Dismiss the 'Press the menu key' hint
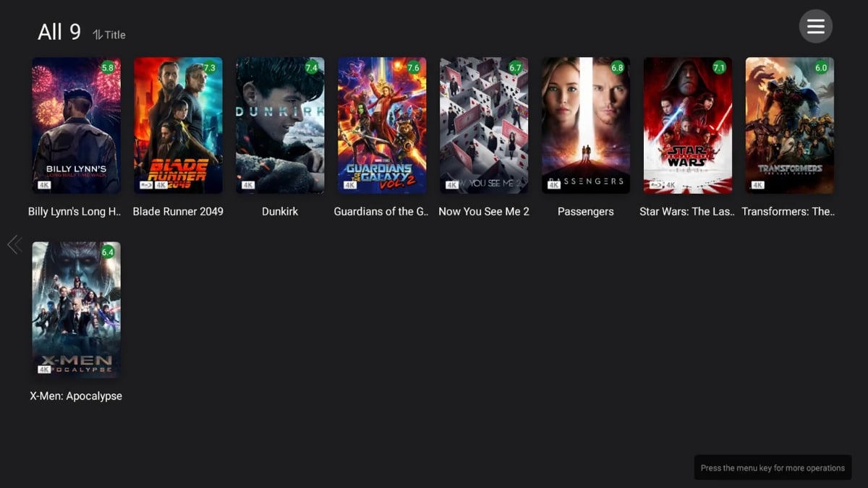 [x=773, y=468]
